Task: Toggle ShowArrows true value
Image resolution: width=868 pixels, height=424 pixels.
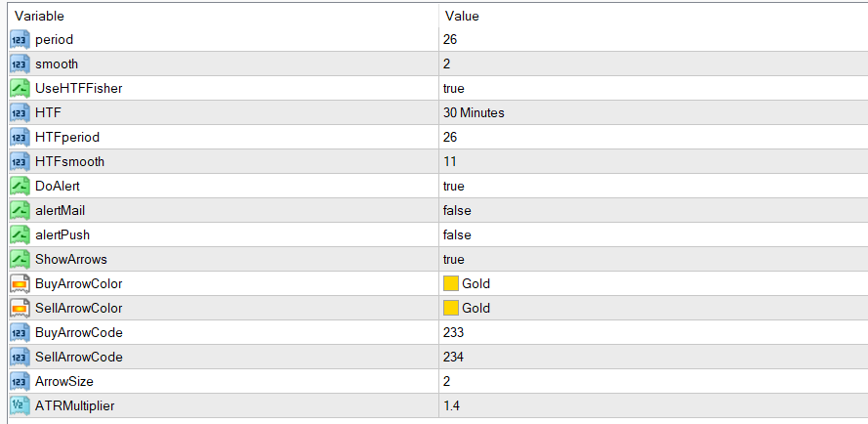Action: pos(454,260)
